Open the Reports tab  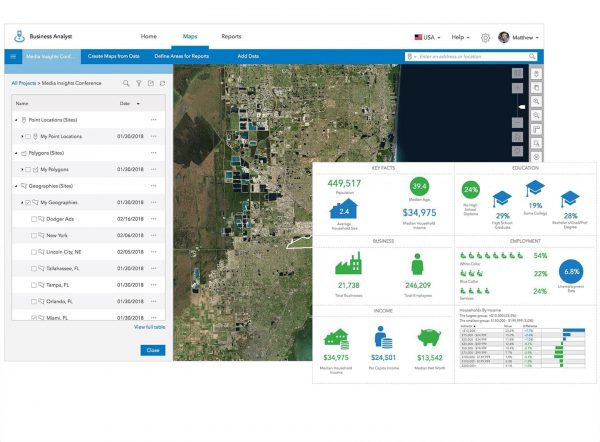(x=231, y=36)
